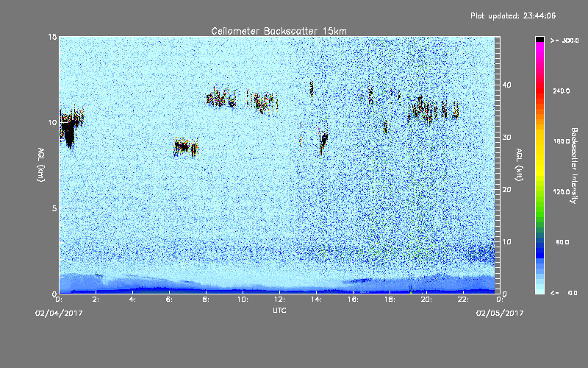Screen dimensions: 588x368
Task: Click the cloud layer at 8 km near 7 UTC
Action: coord(186,146)
